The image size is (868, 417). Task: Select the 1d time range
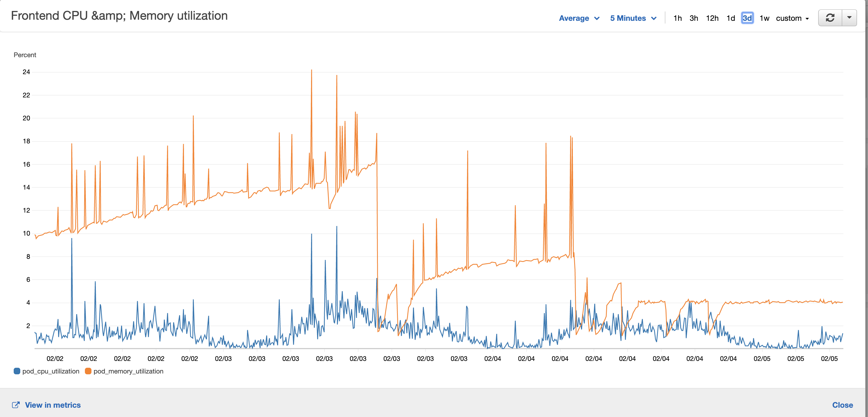[731, 18]
